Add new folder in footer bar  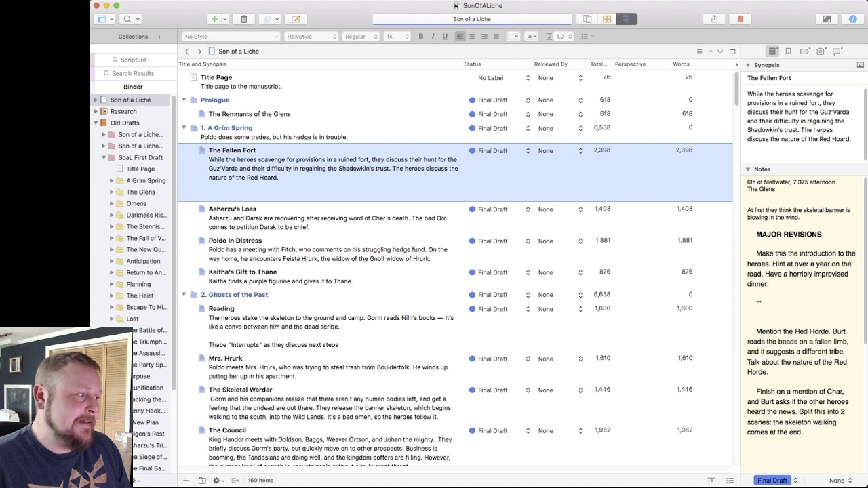(202, 481)
